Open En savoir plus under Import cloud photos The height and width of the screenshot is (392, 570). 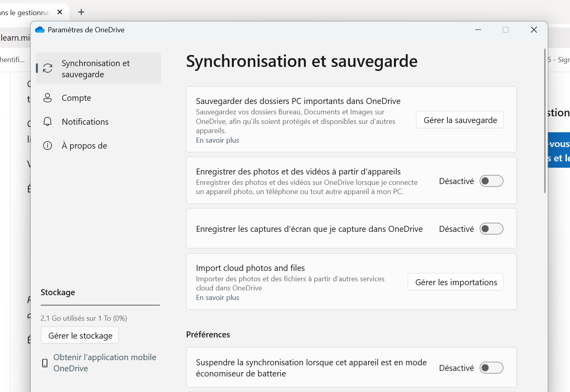pyautogui.click(x=217, y=298)
